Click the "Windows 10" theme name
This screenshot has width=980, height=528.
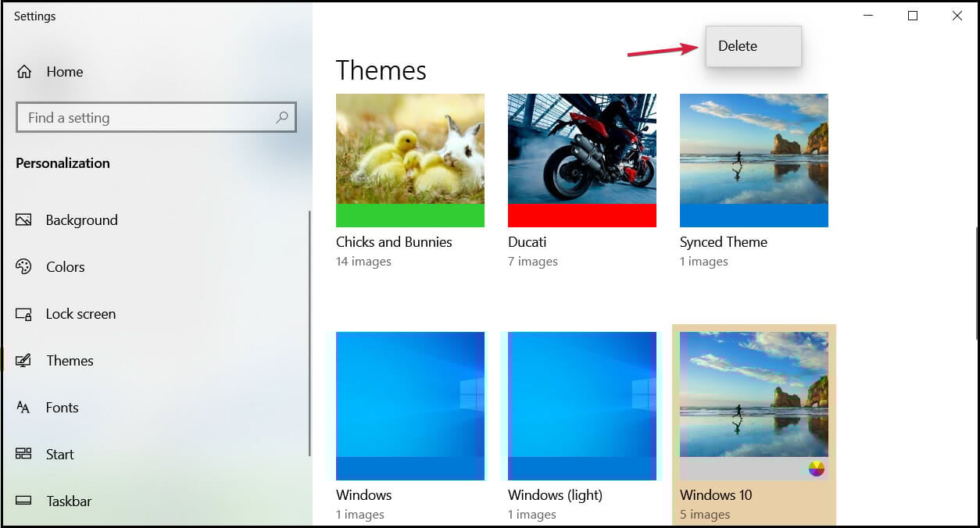click(x=716, y=495)
